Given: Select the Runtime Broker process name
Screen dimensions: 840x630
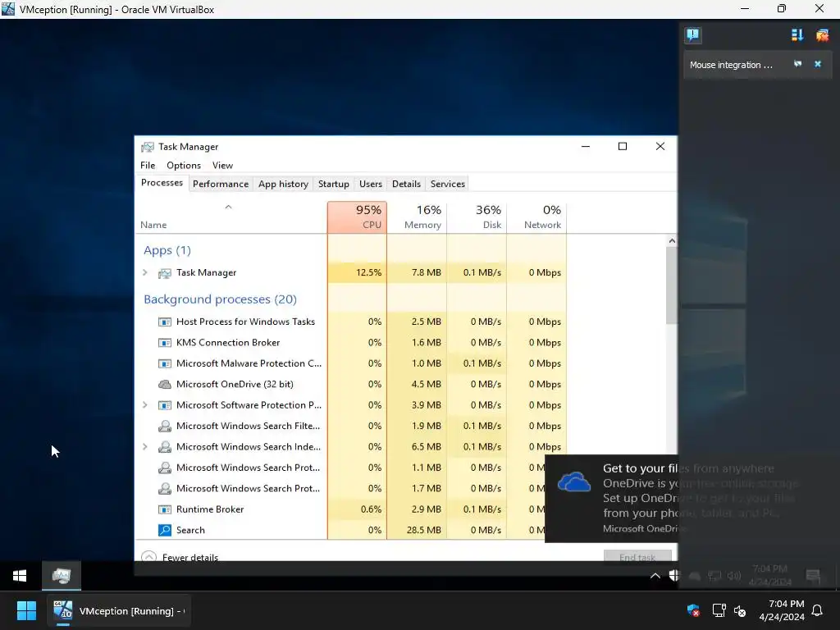Looking at the screenshot, I should (x=210, y=509).
